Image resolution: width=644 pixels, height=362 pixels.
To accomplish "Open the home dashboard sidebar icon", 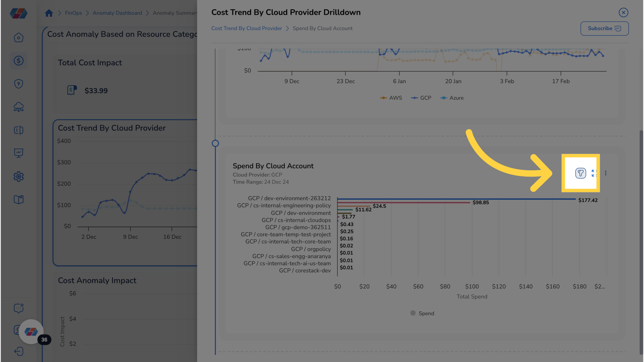I will [x=18, y=38].
